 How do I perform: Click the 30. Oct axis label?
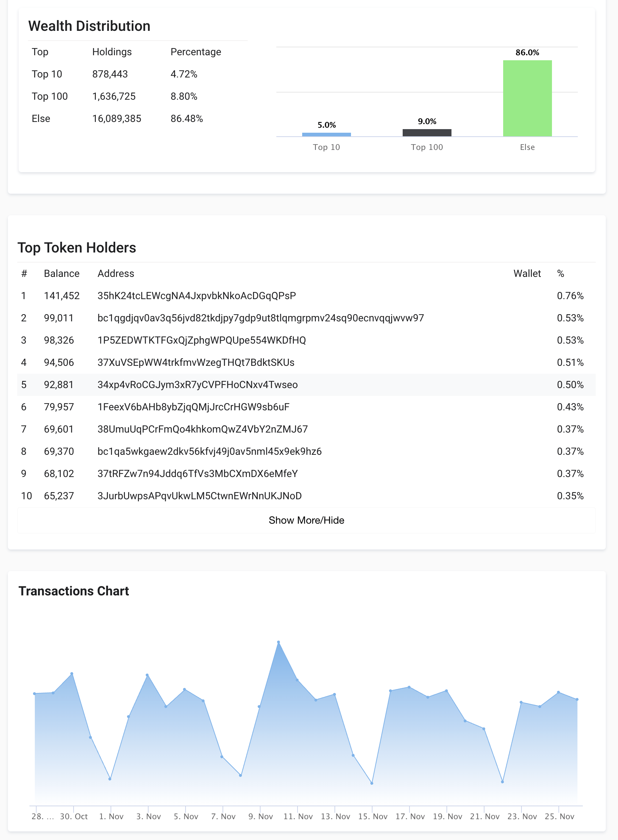tap(74, 816)
